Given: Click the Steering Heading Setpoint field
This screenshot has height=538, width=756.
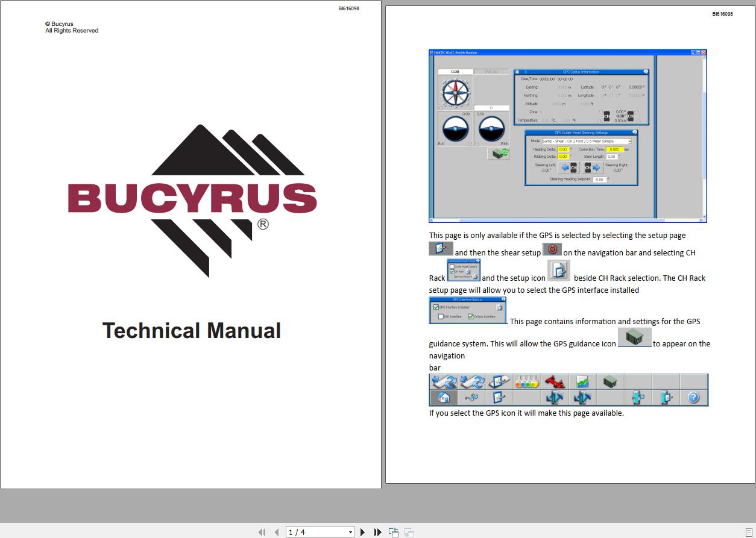Looking at the screenshot, I should coord(599,180).
